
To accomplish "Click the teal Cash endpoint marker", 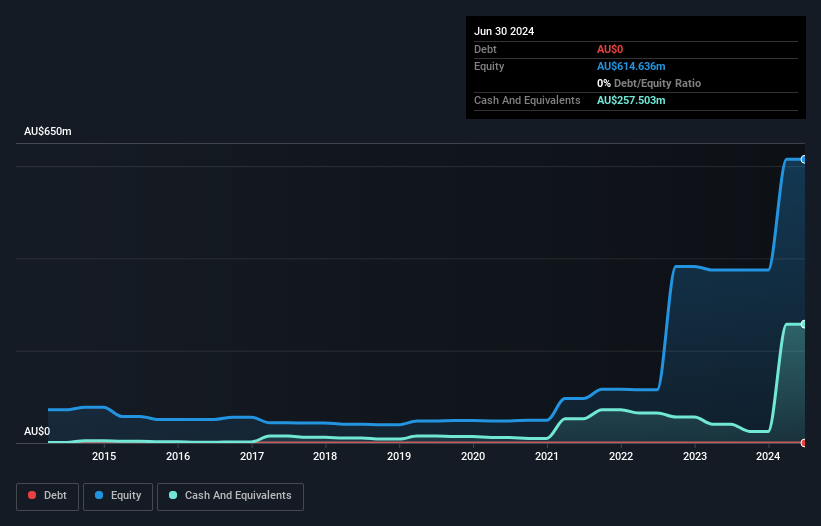I will point(804,324).
